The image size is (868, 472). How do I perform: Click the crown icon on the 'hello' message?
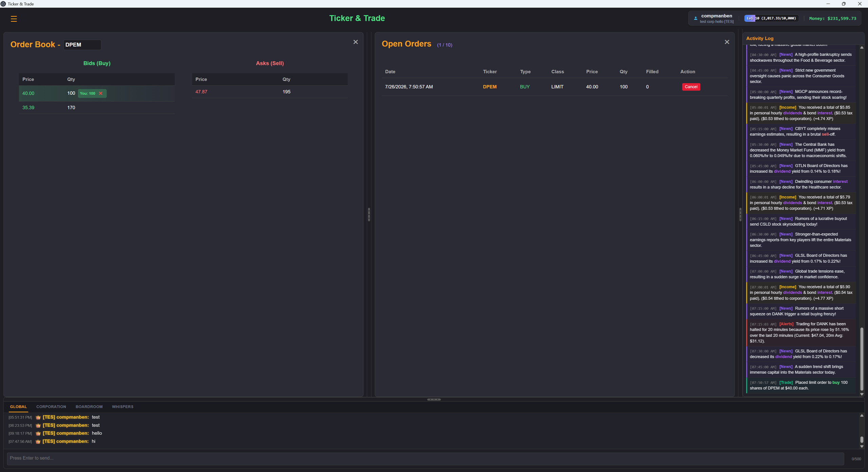coord(38,433)
